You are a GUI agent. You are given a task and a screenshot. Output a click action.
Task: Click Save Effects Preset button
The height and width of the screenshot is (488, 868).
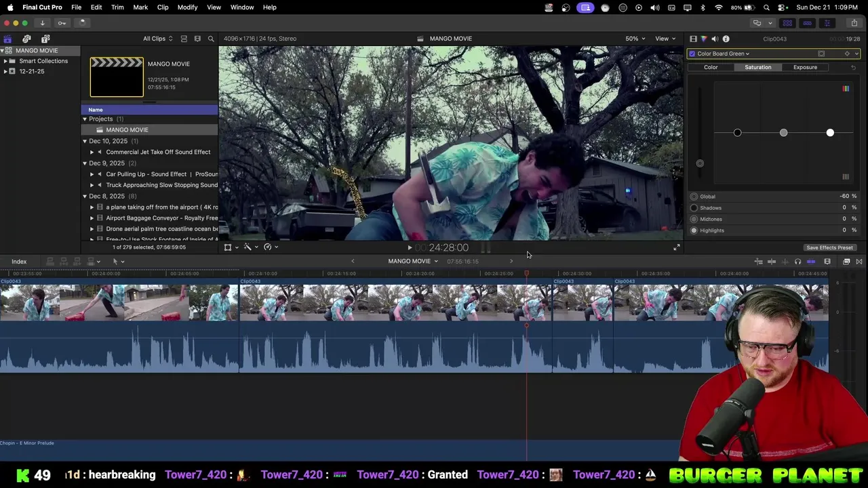click(829, 248)
